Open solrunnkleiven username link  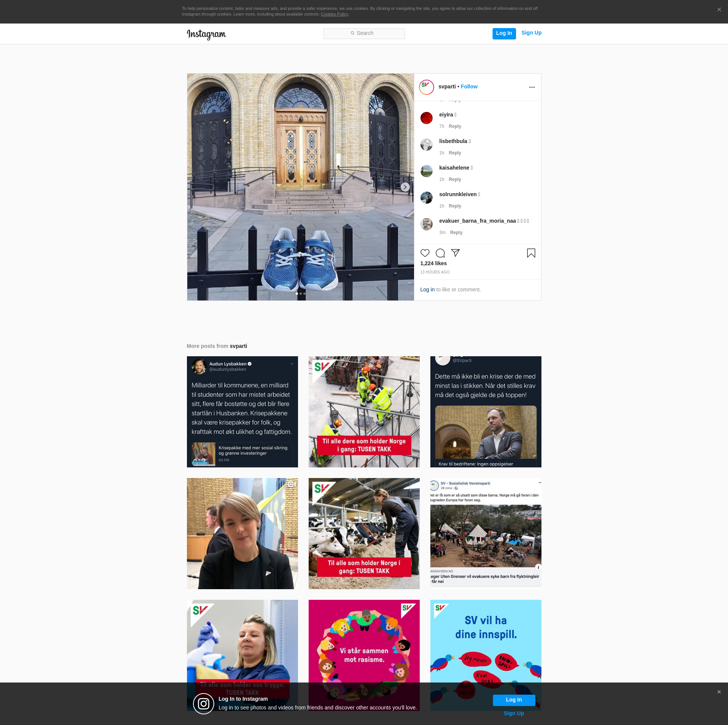tap(458, 194)
